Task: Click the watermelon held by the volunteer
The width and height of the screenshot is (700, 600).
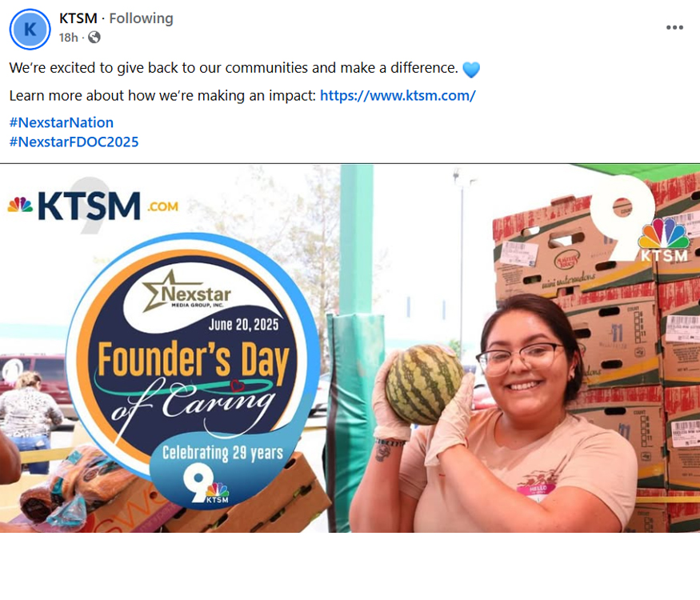Action: click(x=424, y=385)
